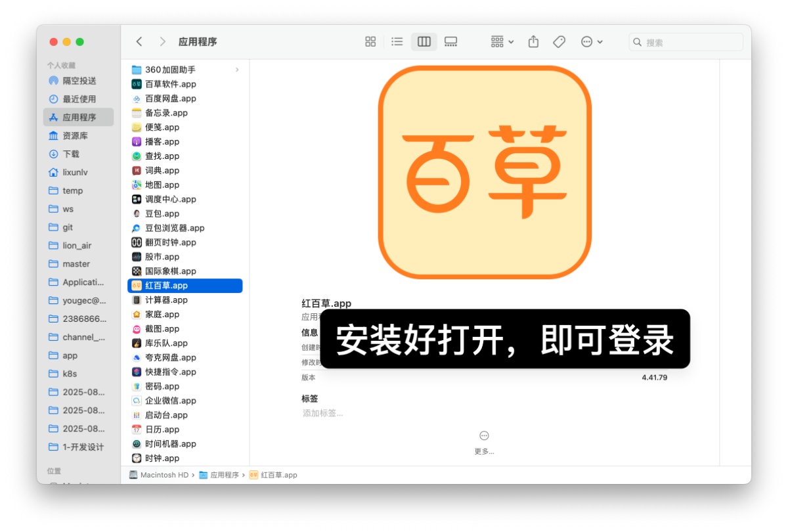Click the 查找.app icon
788x532 pixels.
tap(137, 156)
